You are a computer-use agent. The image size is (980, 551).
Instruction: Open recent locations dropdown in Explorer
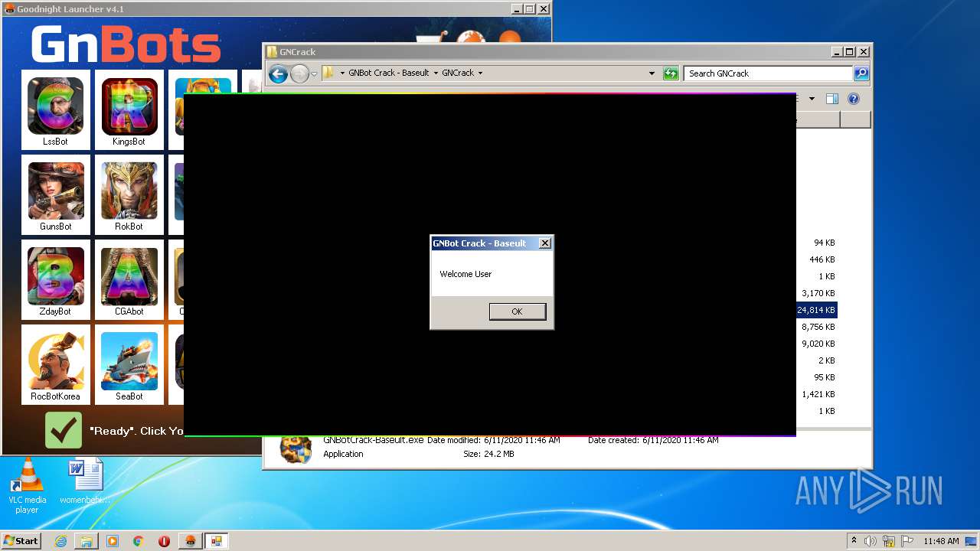(x=314, y=73)
